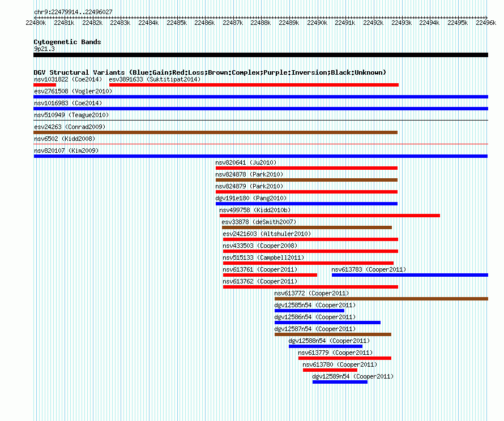The height and width of the screenshot is (421, 504).
Task: Open the esv24263 (Conrad2009) variant label
Action: [70, 127]
